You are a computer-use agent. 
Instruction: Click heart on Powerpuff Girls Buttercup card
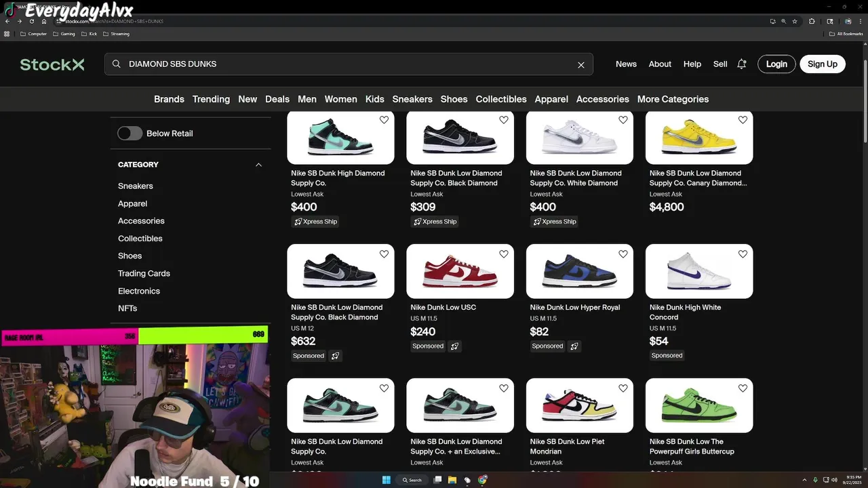[x=743, y=388]
